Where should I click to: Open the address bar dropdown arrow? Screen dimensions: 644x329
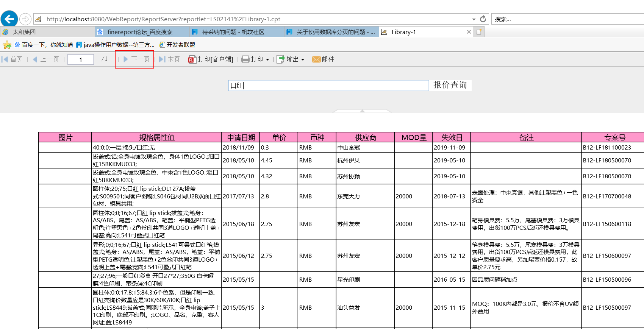474,19
